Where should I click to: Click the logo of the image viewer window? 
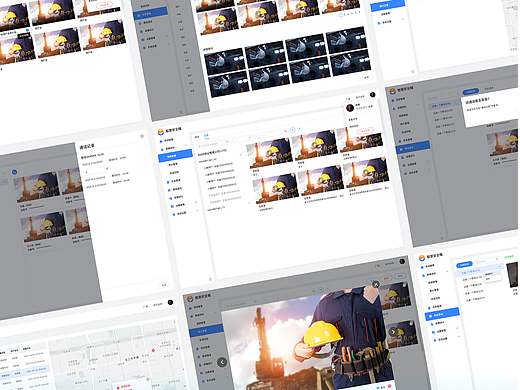[x=190, y=298]
